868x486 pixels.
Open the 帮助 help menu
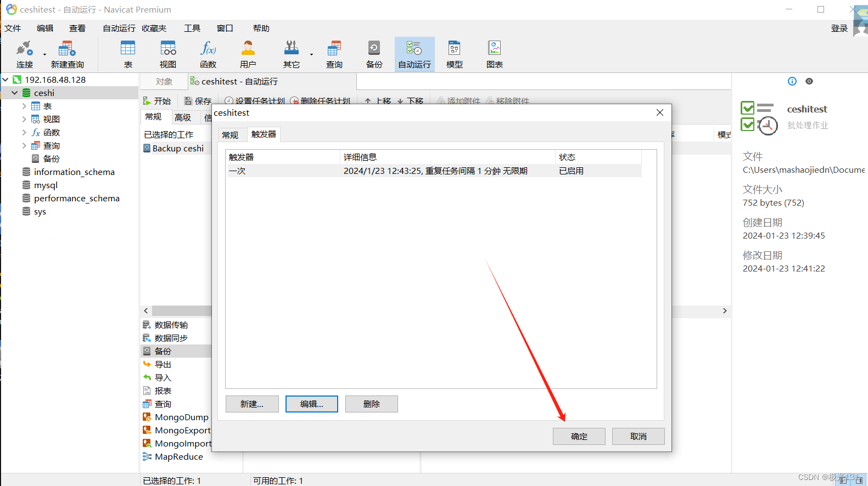pyautogui.click(x=261, y=28)
